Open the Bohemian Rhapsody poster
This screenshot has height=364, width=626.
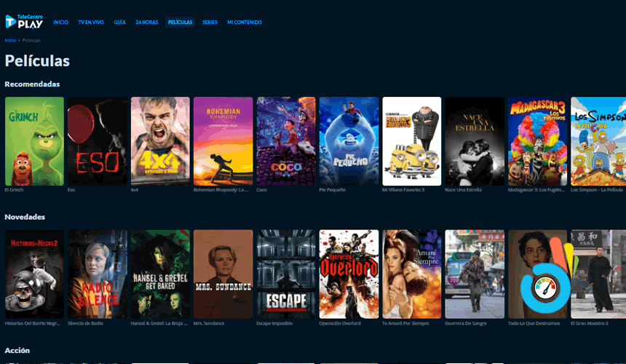pos(223,141)
